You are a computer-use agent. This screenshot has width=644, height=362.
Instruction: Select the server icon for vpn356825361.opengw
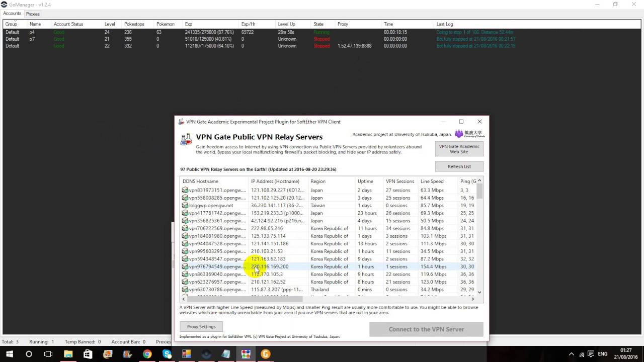pos(185,221)
